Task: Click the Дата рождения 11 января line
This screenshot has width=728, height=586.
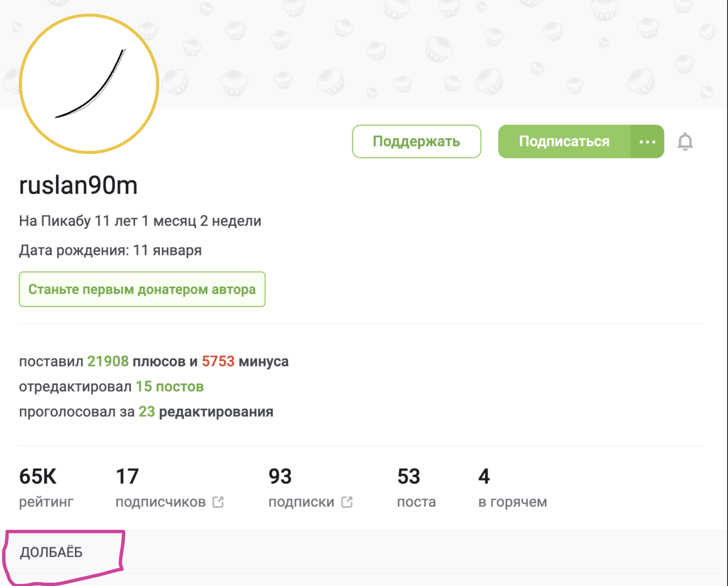Action: click(x=110, y=250)
